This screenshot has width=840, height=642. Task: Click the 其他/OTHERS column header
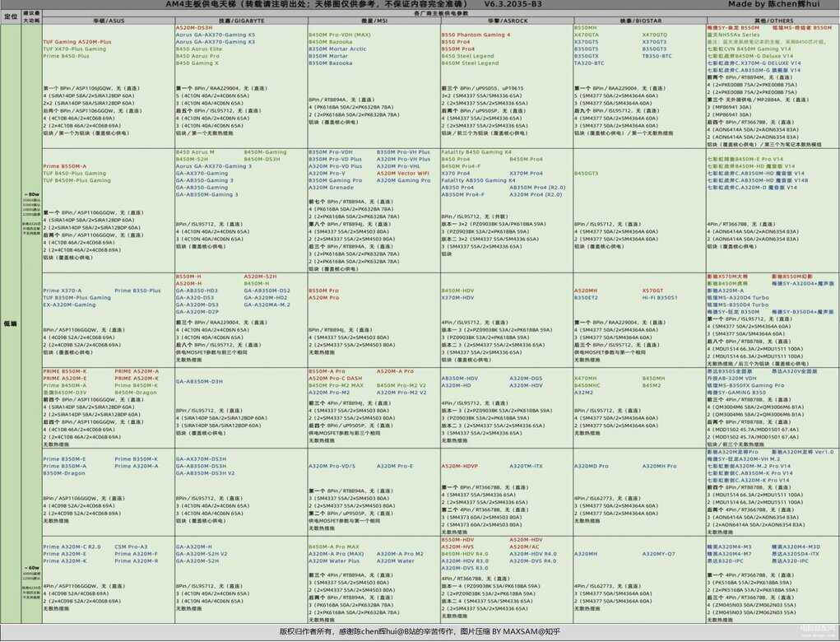(773, 21)
